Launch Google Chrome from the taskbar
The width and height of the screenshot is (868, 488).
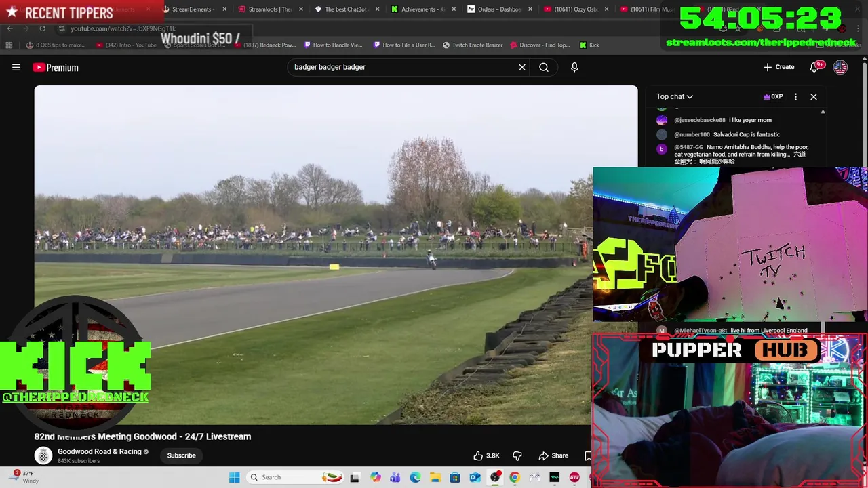click(515, 477)
